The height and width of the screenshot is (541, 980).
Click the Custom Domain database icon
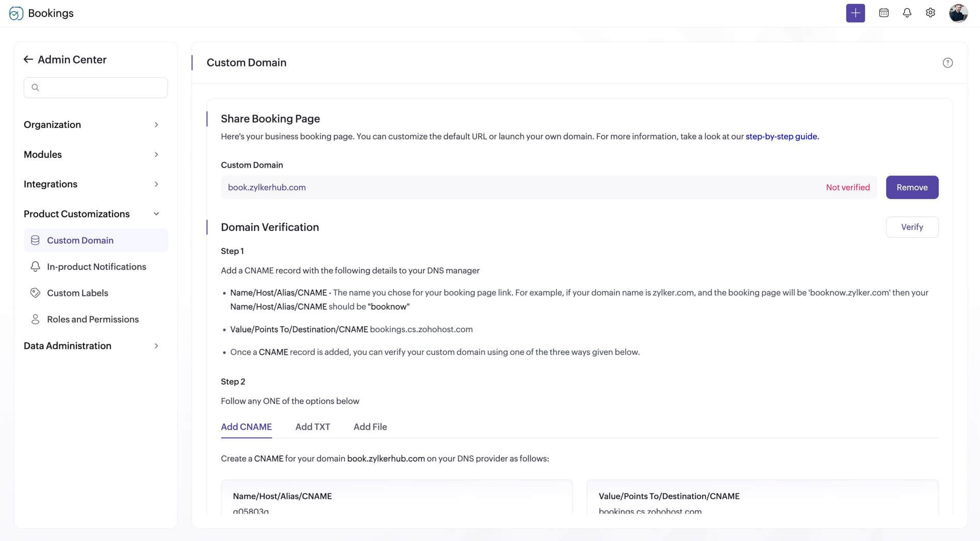[35, 240]
